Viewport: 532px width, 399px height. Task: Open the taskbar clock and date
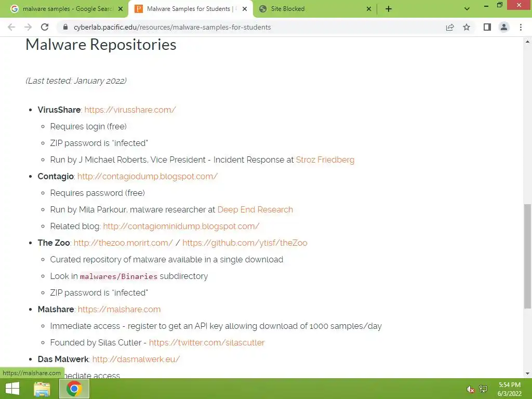[509, 389]
